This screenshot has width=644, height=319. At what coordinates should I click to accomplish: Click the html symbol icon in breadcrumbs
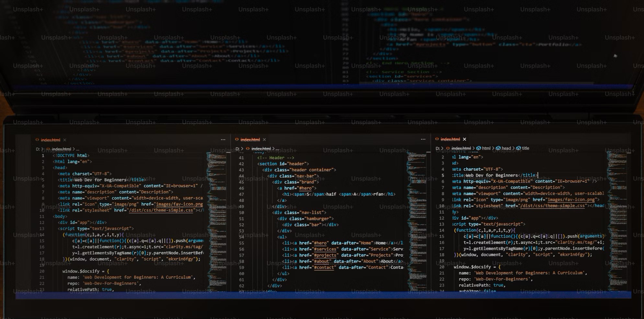pos(479,148)
